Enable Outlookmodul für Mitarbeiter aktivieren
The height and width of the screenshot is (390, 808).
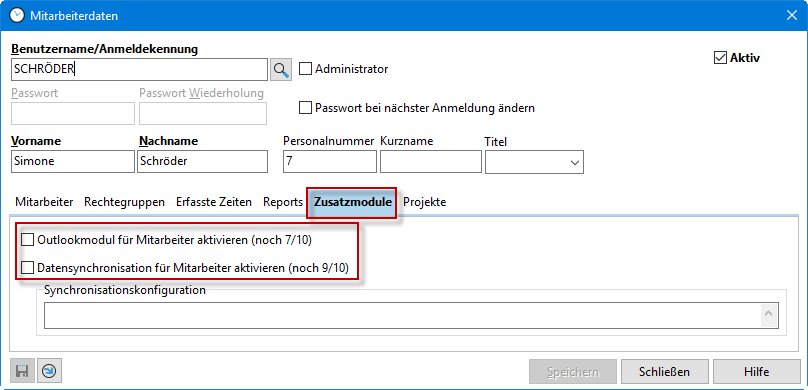pos(28,240)
